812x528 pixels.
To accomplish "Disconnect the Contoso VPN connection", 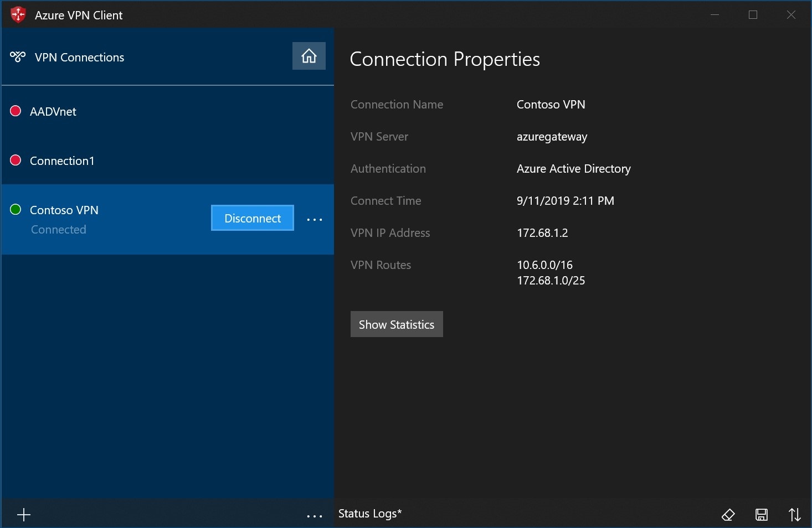I will [x=253, y=218].
